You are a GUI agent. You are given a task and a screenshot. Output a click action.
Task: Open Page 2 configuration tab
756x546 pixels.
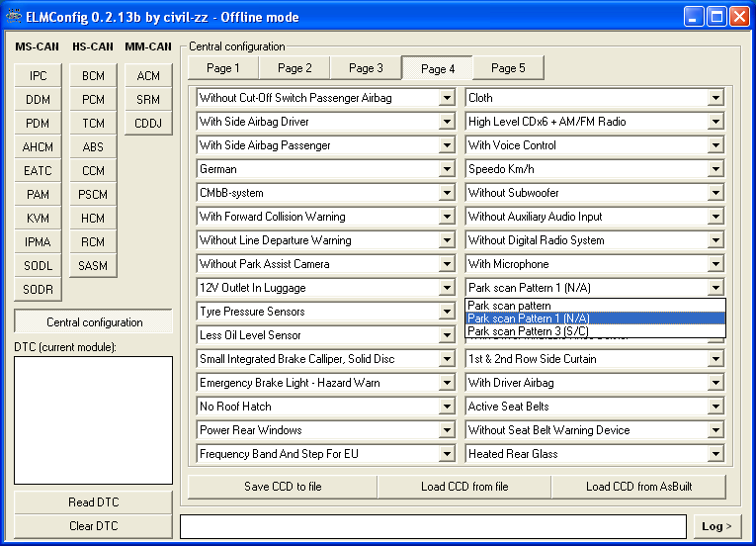click(x=294, y=68)
